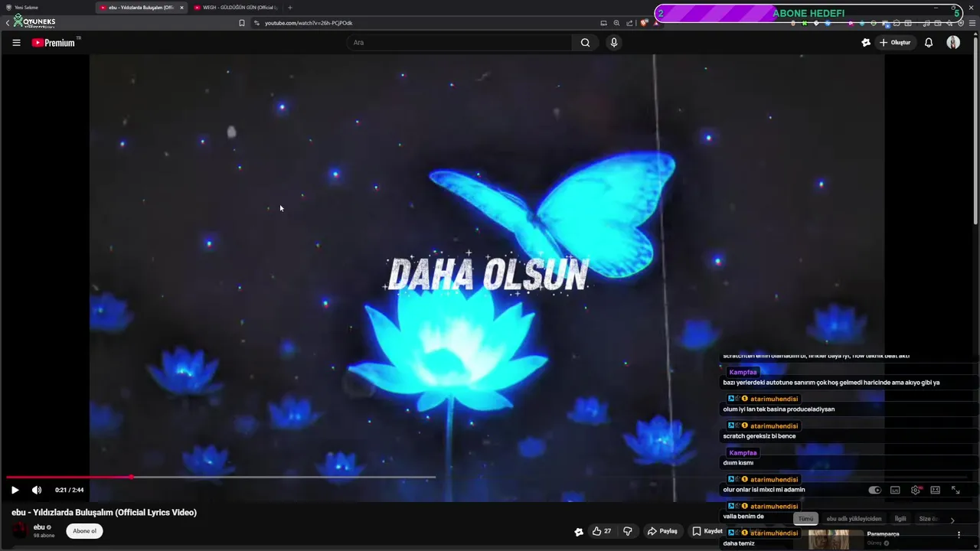Viewport: 980px width, 551px height.
Task: Click the 0:21 / 2:44 time display
Action: tap(70, 490)
